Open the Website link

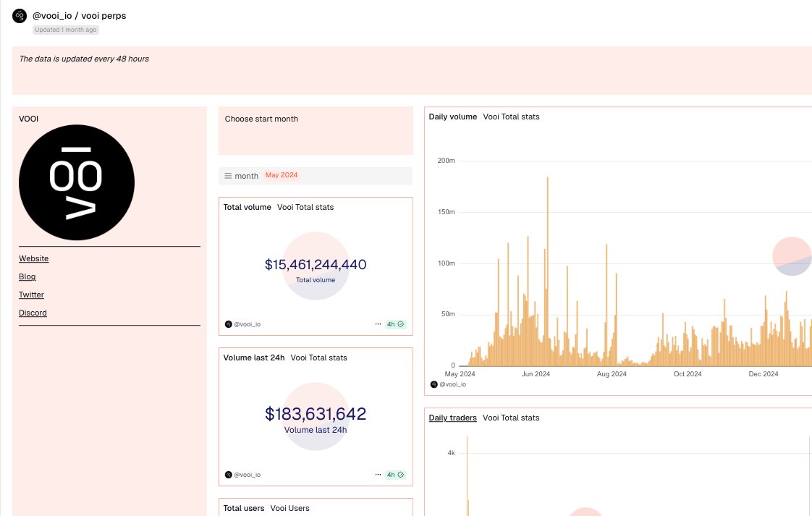(34, 258)
